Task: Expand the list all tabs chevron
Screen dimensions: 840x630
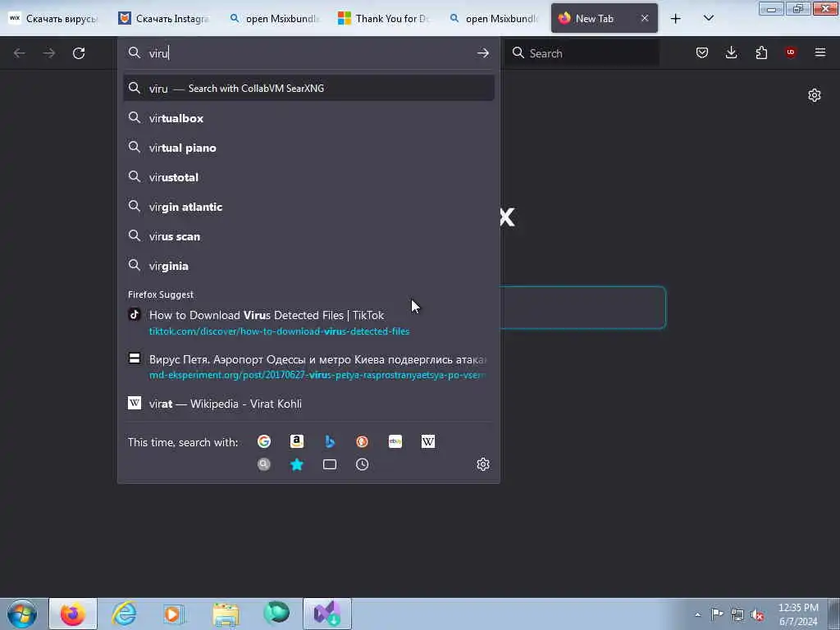Action: click(x=708, y=19)
